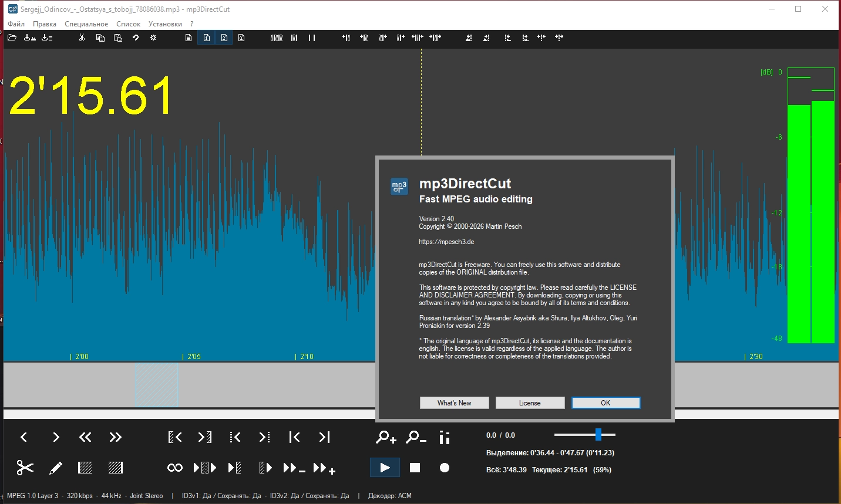Click the "Version 2.40" text
The width and height of the screenshot is (841, 504).
(436, 219)
